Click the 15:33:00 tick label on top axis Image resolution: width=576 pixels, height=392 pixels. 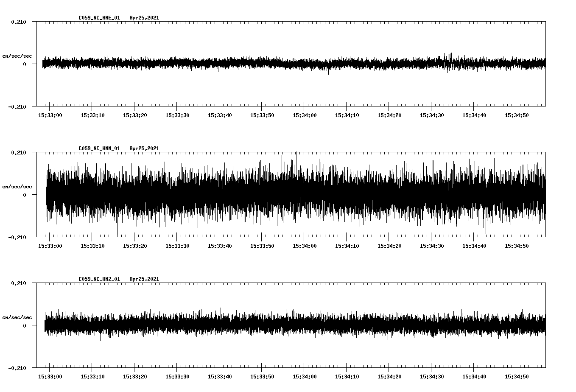[x=50, y=115]
